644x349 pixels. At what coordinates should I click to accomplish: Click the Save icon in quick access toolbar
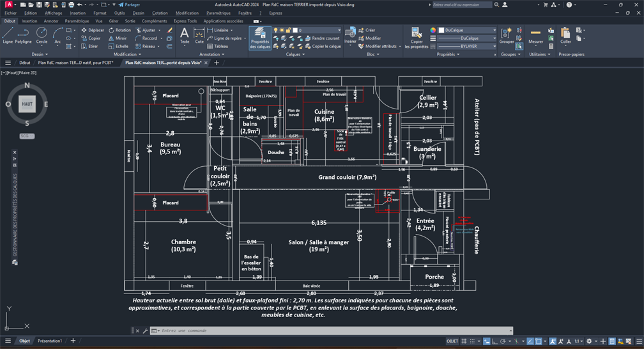(x=38, y=5)
